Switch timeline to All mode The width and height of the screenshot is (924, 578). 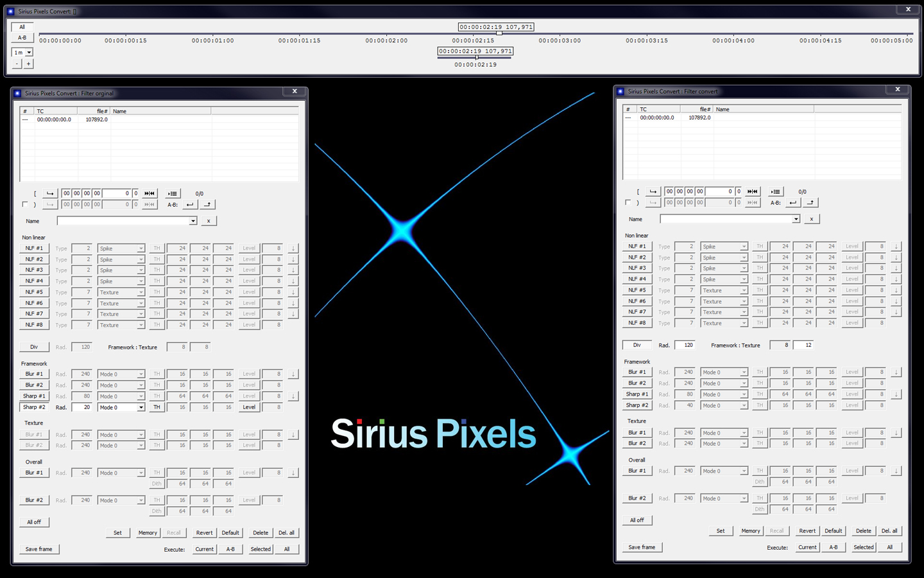tap(22, 27)
